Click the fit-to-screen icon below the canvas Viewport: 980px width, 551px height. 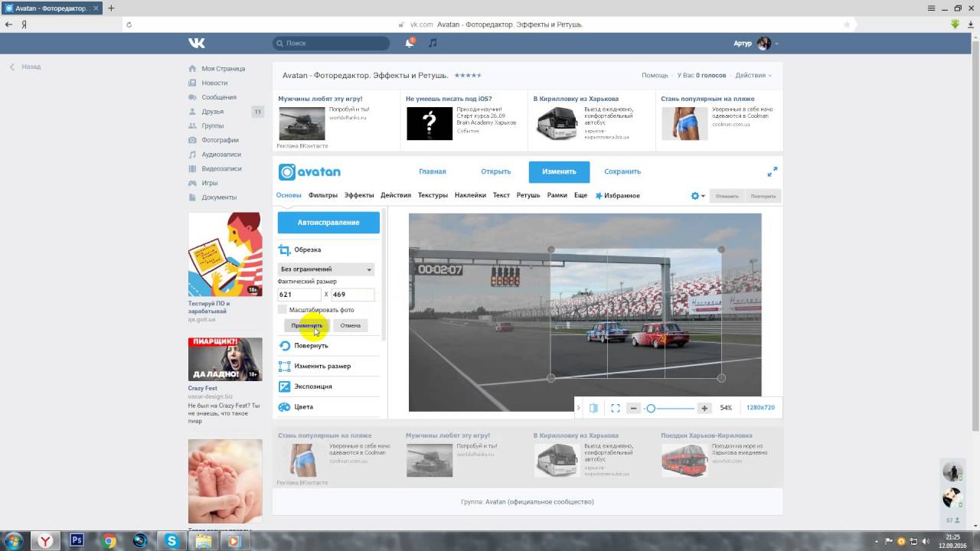(x=615, y=408)
